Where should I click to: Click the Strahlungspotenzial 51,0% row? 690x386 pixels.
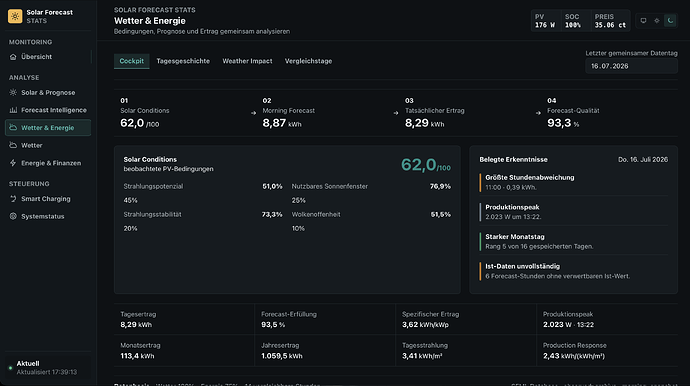pyautogui.click(x=203, y=187)
